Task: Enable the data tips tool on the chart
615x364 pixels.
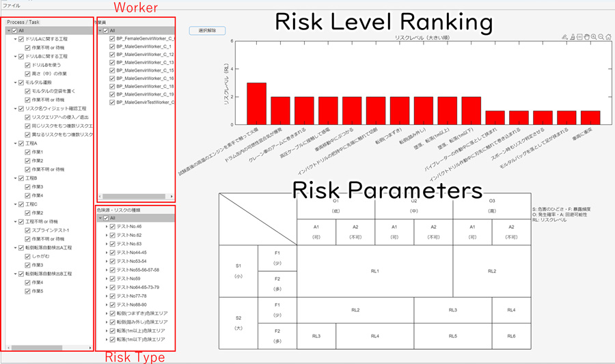Action: pyautogui.click(x=579, y=37)
